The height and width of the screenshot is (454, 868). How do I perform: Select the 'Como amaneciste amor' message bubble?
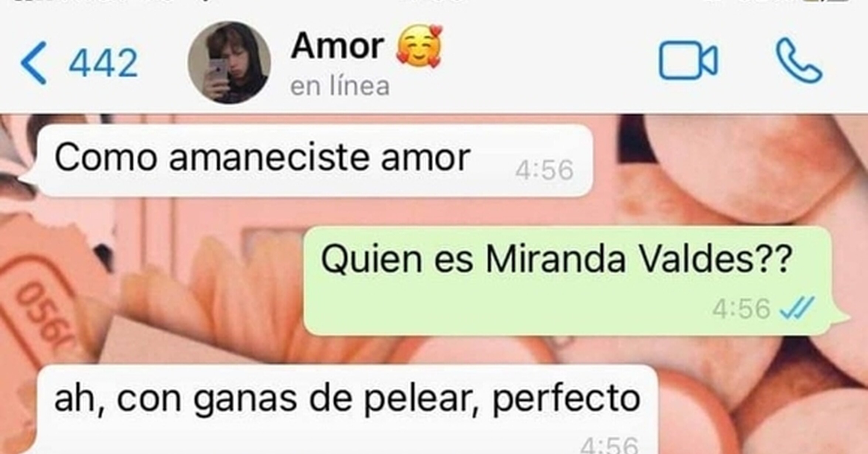(x=314, y=160)
